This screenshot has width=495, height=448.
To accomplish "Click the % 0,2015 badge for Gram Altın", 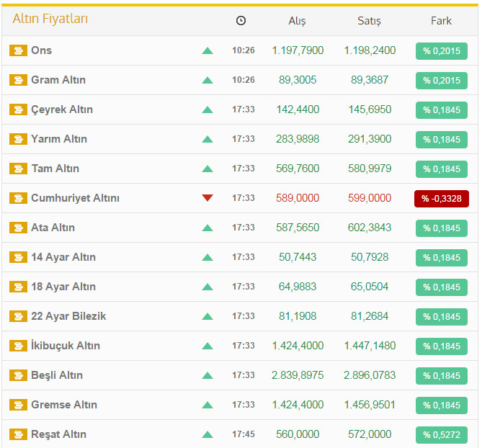I will [x=442, y=81].
